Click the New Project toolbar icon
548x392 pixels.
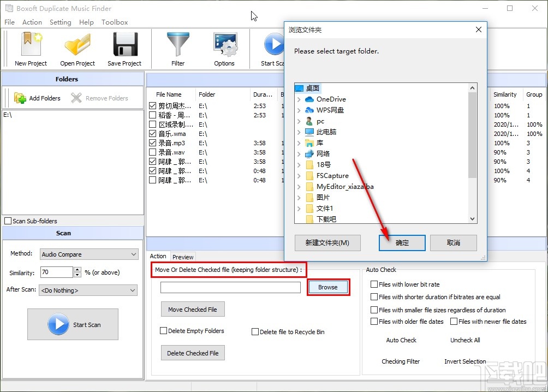31,44
